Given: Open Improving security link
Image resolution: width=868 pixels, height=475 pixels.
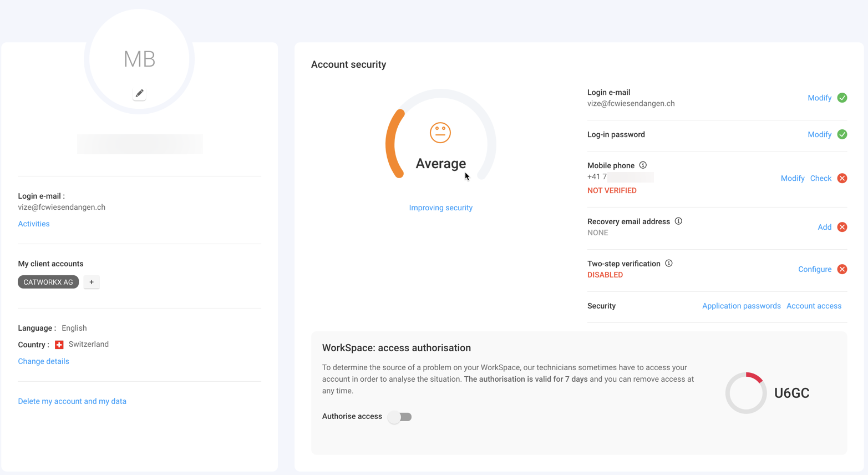Looking at the screenshot, I should pos(440,208).
